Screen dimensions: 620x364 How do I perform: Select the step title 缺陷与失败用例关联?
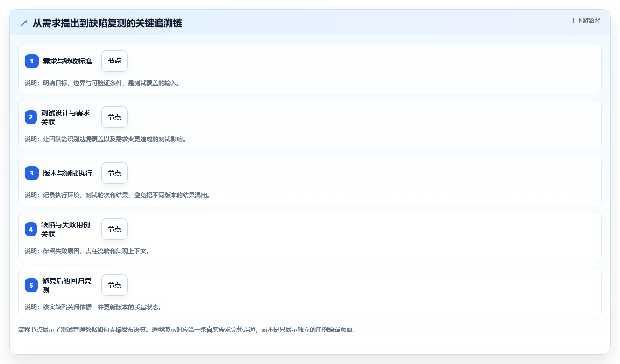(x=65, y=229)
